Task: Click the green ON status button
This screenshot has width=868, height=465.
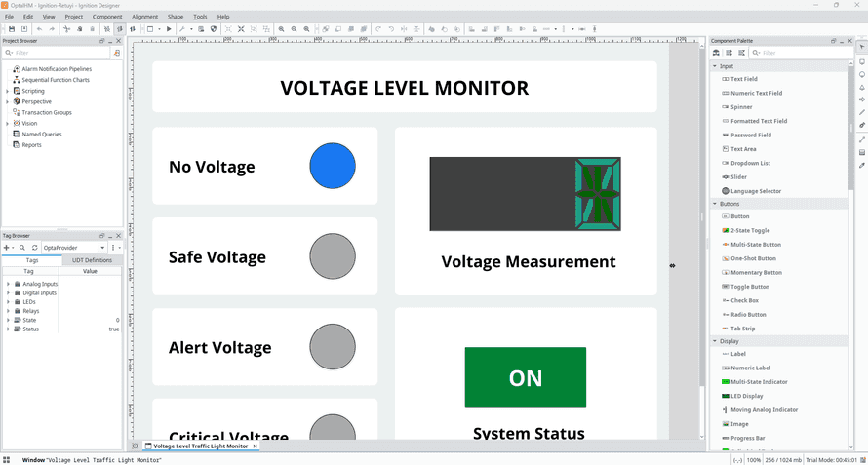Action: click(525, 377)
